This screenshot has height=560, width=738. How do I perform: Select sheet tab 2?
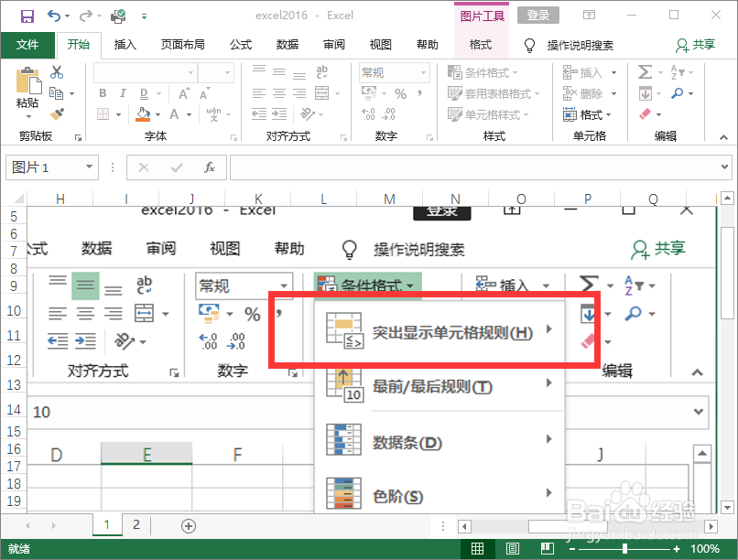136,524
